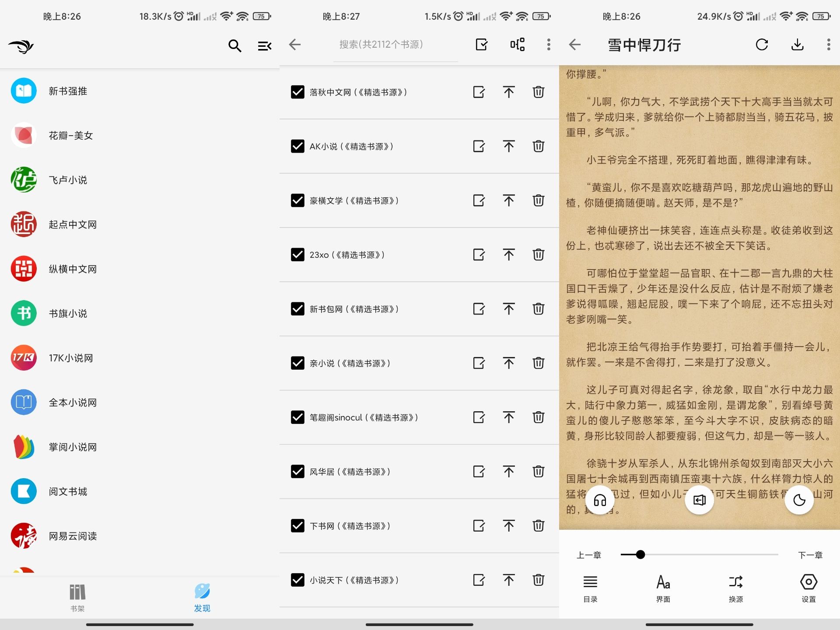
Task: Delete the 亲小说 book source
Action: [539, 363]
